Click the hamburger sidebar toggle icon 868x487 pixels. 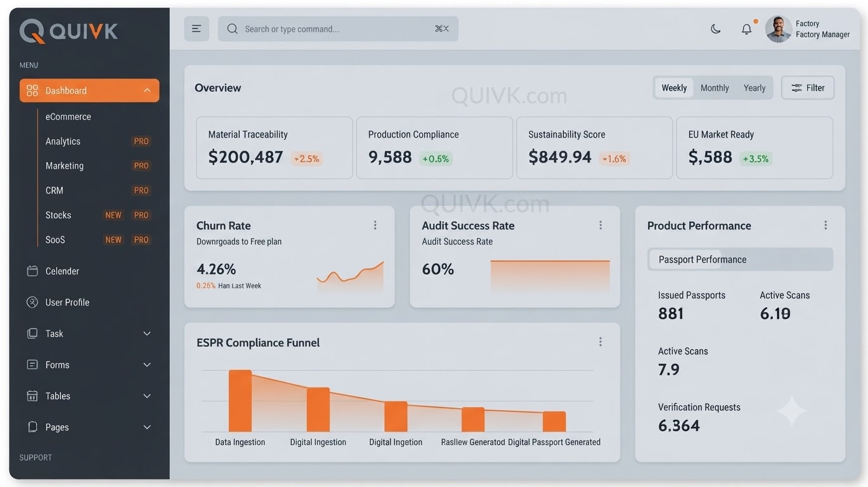click(x=197, y=29)
